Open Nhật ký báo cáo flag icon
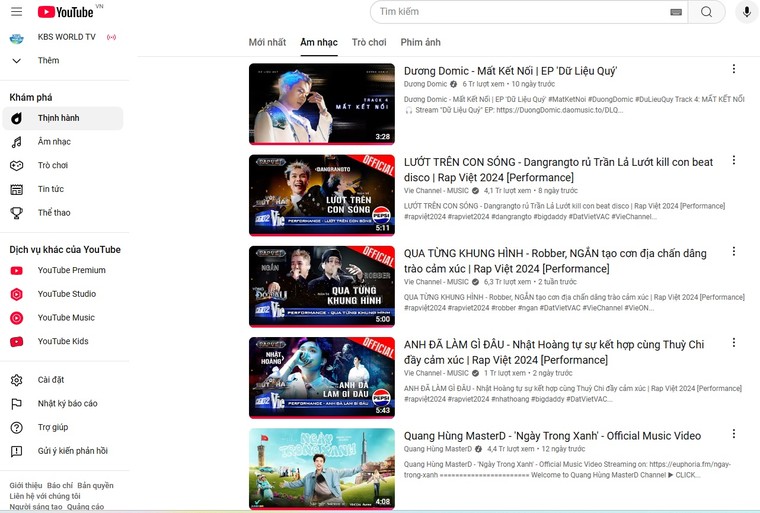The width and height of the screenshot is (760, 513). [16, 404]
